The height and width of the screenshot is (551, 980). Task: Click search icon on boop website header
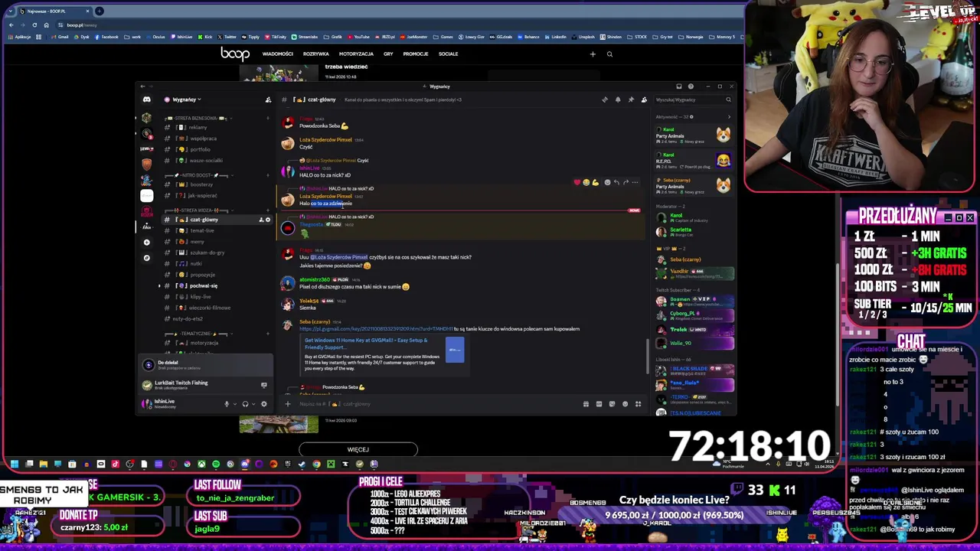coord(609,54)
